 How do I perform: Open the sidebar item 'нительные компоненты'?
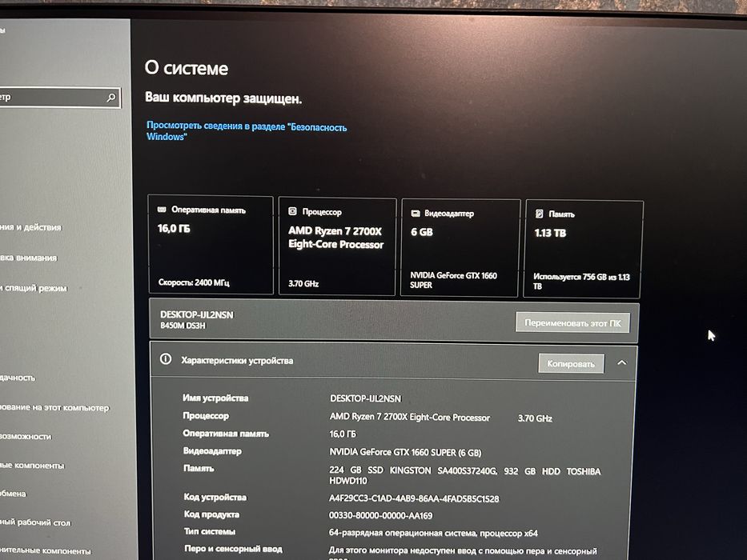tap(46, 550)
